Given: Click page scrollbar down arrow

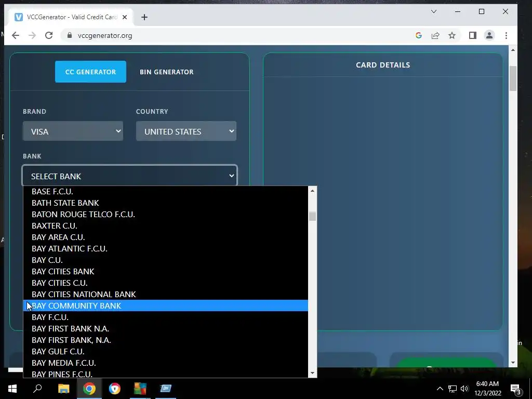Looking at the screenshot, I should pos(513,363).
